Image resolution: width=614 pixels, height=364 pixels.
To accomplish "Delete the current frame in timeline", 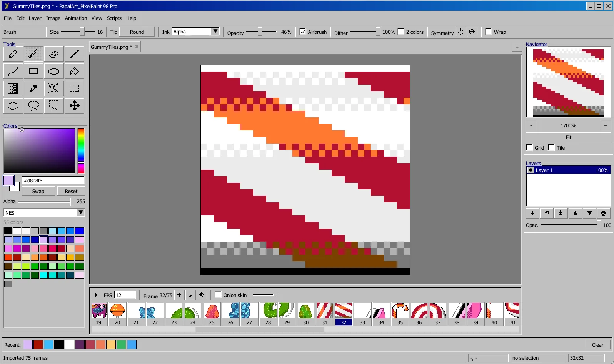I will coord(201,295).
